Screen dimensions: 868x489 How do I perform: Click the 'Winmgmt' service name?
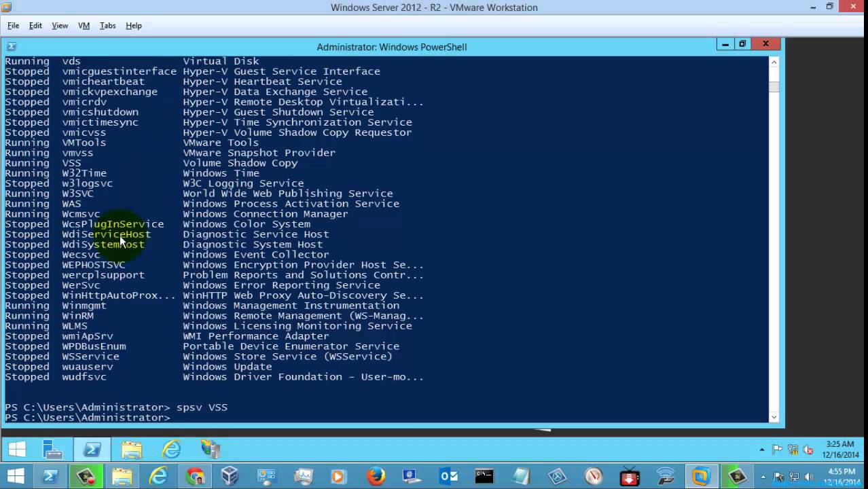click(x=84, y=306)
